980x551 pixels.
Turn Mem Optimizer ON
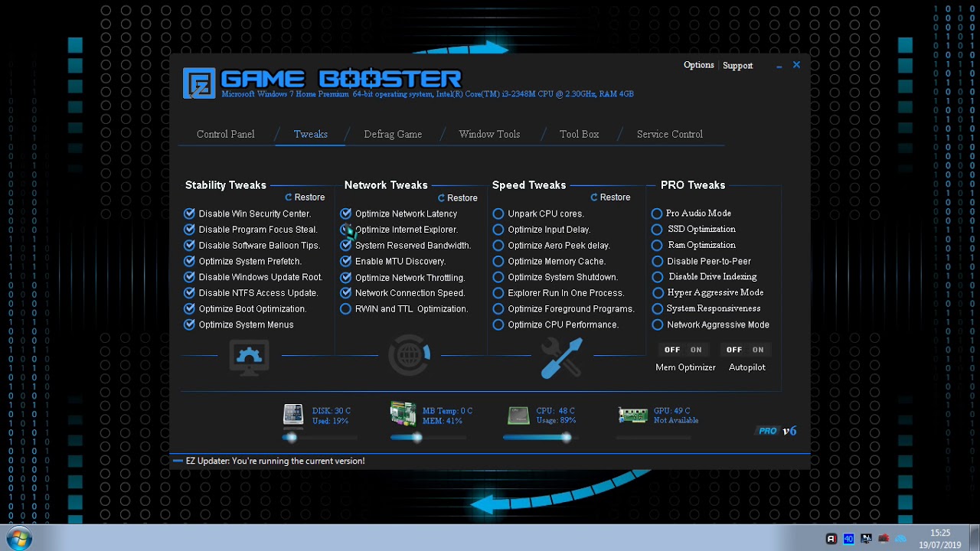pos(696,350)
